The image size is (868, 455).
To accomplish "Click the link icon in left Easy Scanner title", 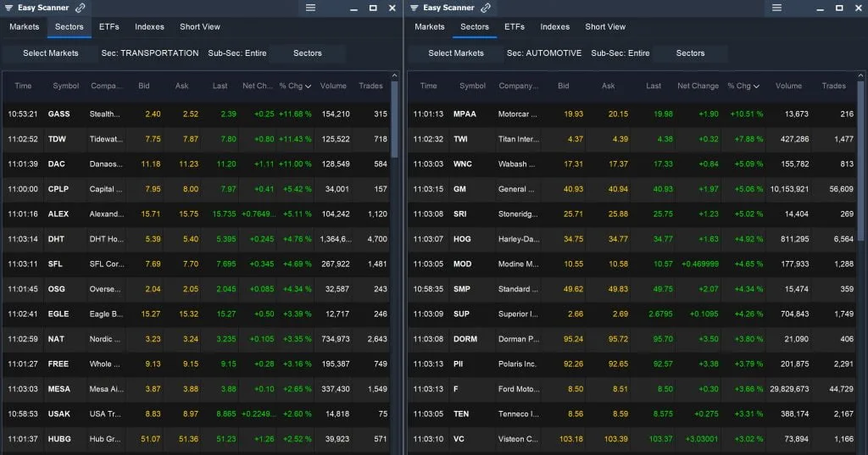I will click(81, 8).
